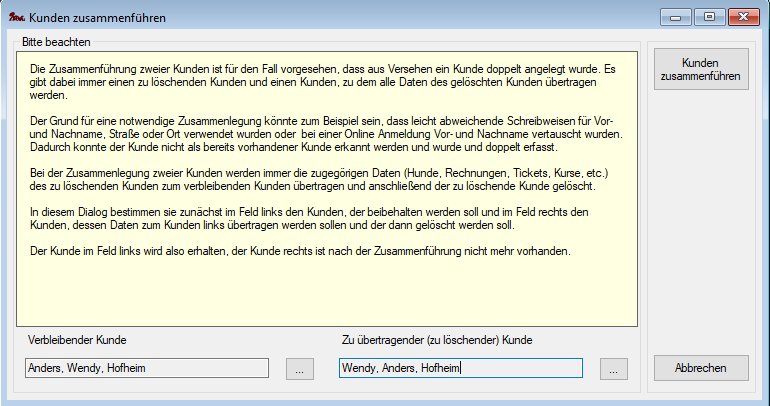Click into the 'Wendy, Anders, Hofheim' field
770x406 pixels.
[460, 368]
